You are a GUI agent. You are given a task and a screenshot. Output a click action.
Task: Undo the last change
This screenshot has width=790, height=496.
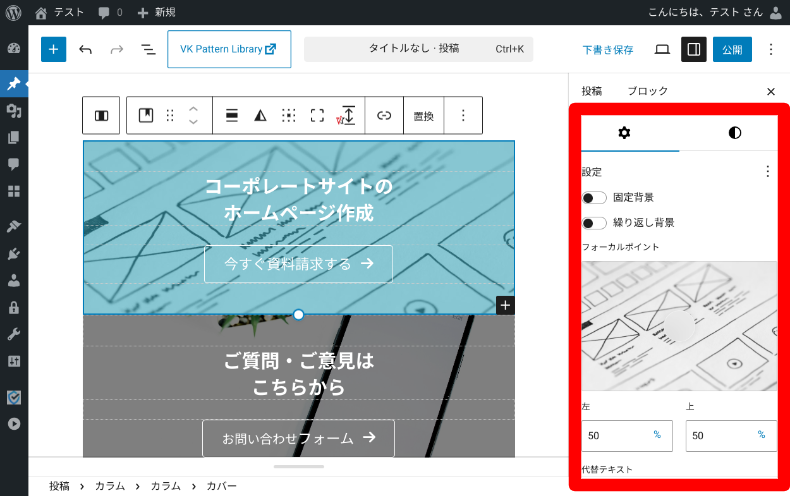pos(86,49)
